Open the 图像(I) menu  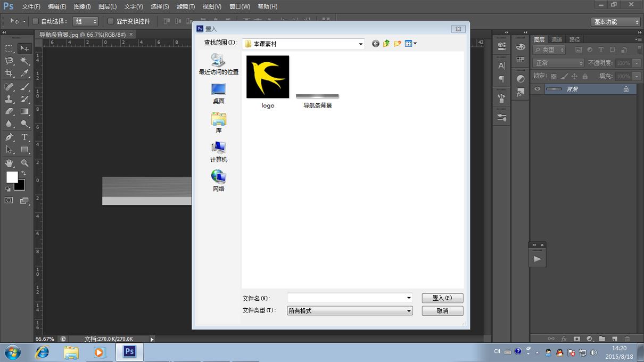click(82, 6)
